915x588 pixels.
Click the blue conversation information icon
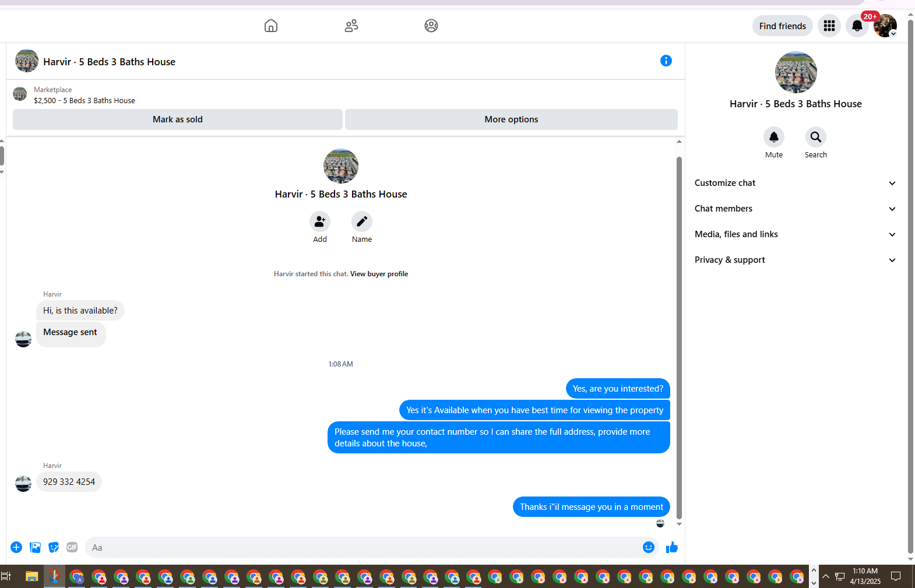tap(666, 61)
